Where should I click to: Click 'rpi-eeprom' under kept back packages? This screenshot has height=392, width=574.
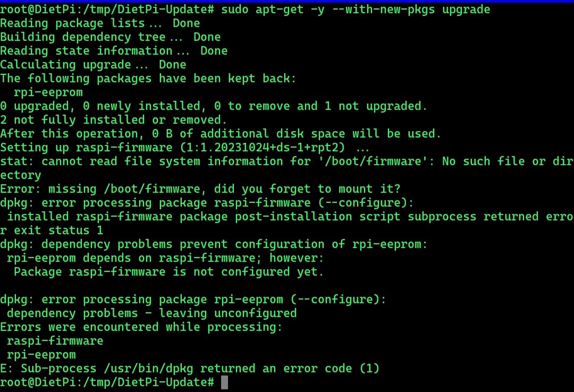[48, 92]
